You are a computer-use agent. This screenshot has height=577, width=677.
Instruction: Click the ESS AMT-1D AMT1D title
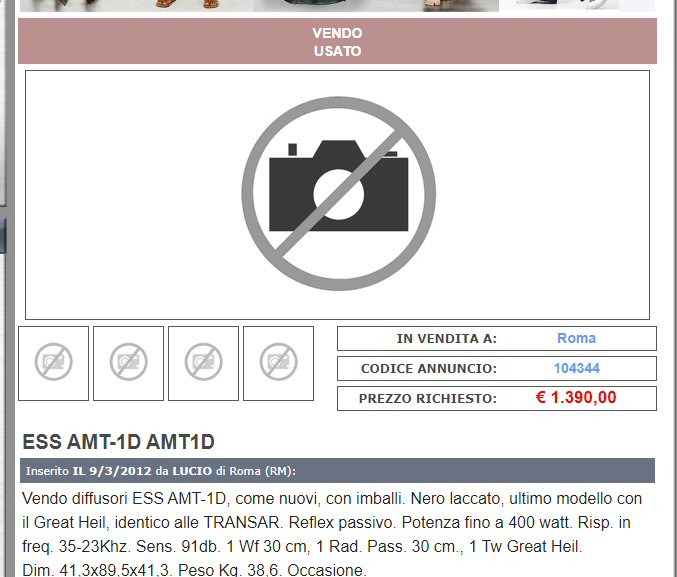[118, 442]
